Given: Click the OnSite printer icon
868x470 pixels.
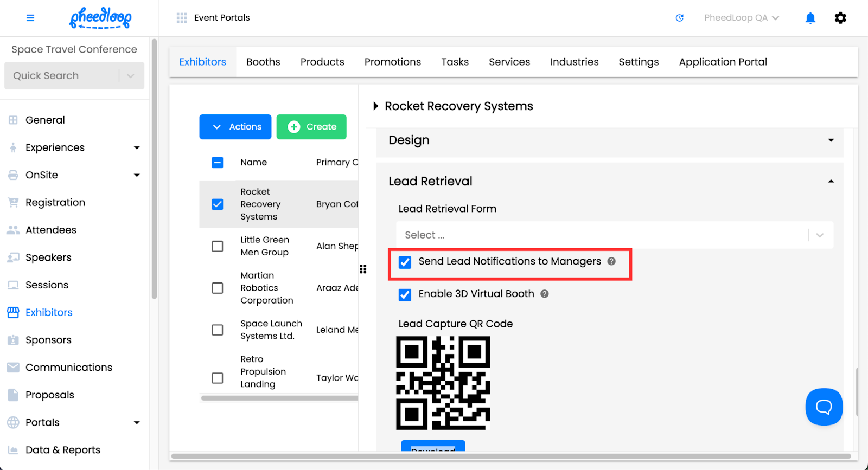Looking at the screenshot, I should pos(13,175).
